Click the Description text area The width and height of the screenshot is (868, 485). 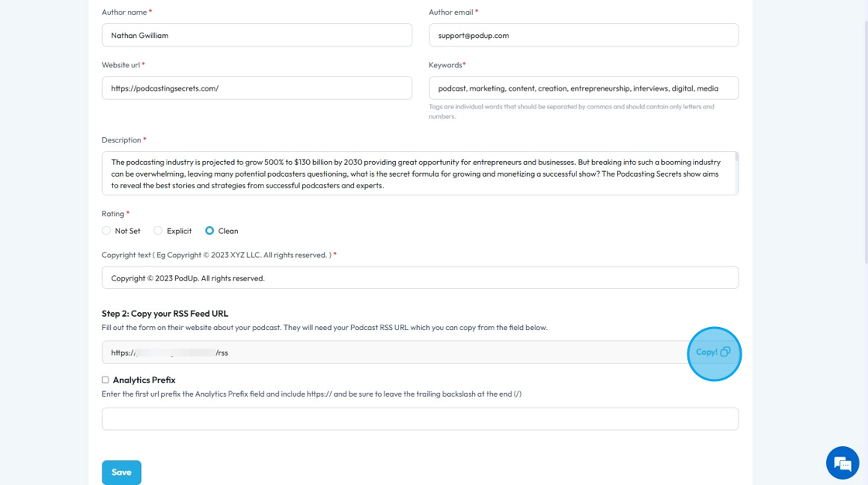(418, 174)
